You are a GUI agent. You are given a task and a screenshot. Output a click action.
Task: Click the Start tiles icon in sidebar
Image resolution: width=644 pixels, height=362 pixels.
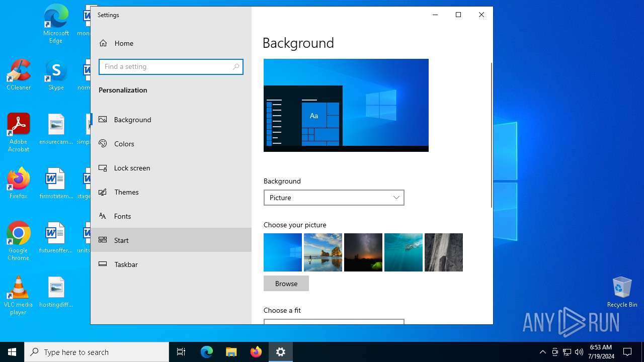(103, 240)
